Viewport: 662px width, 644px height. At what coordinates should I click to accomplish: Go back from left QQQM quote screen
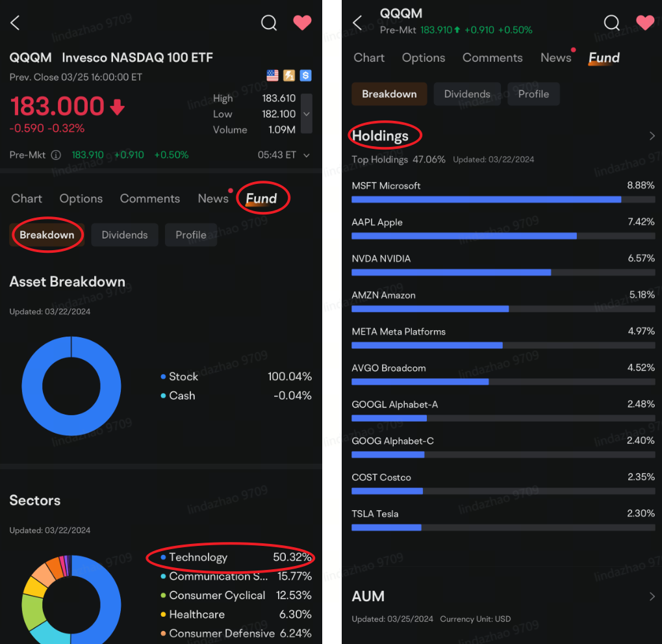coord(15,23)
